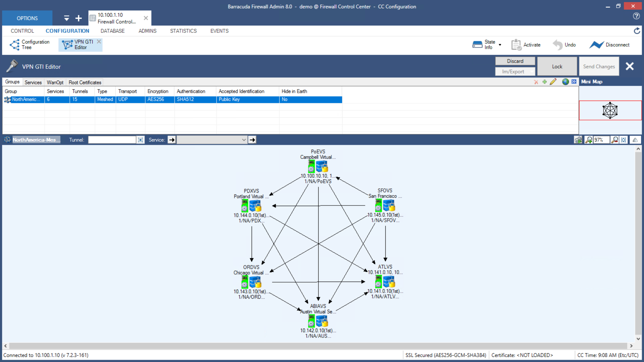644x362 pixels.
Task: Click the Disconnect button
Action: click(x=609, y=45)
